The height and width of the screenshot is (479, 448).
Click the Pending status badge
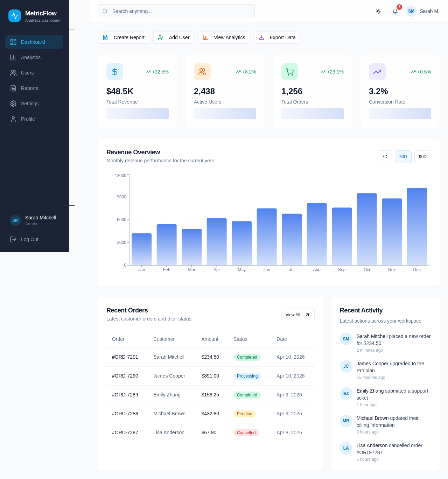click(x=245, y=414)
